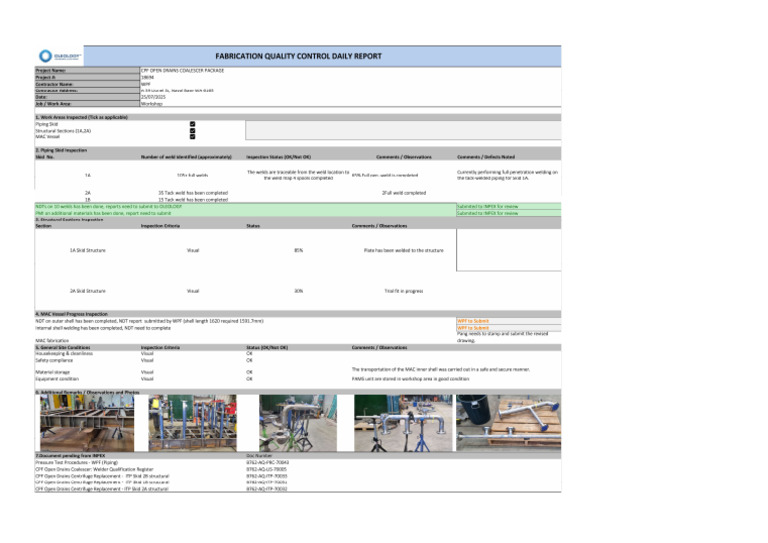
Task: Select the Project # label cell
Action: click(x=87, y=77)
